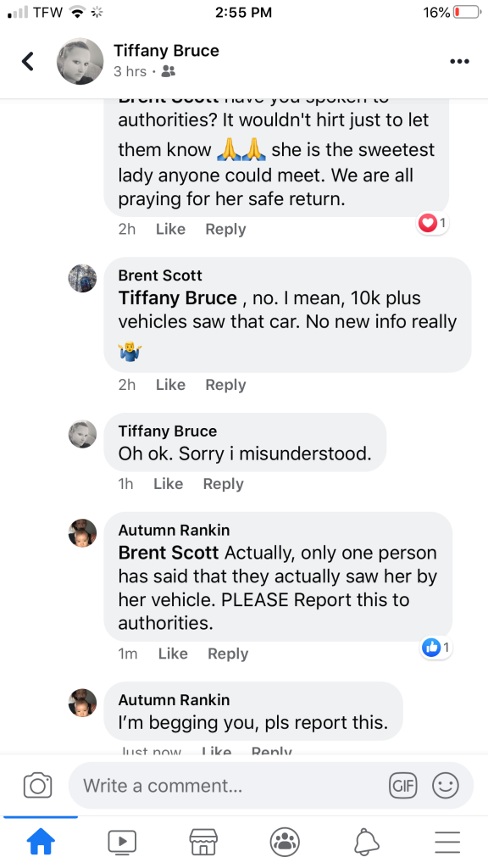The width and height of the screenshot is (488, 868).
Task: View thumbs-up reaction on Autumn's comment
Action: coord(436,647)
